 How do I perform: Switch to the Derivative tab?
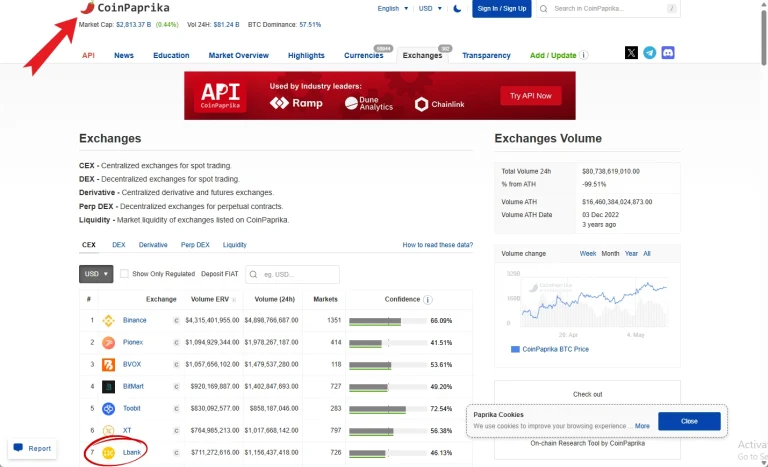[153, 245]
